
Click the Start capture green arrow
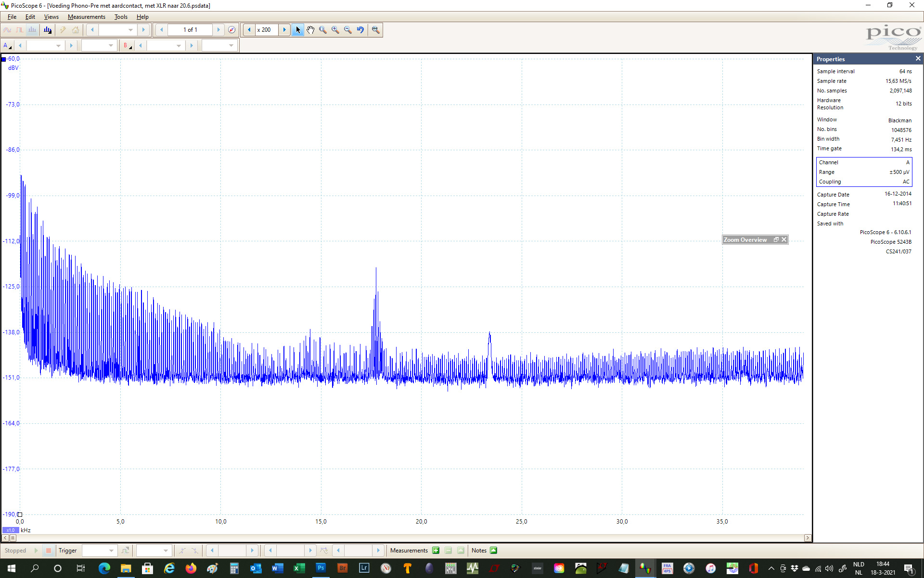[x=36, y=551]
